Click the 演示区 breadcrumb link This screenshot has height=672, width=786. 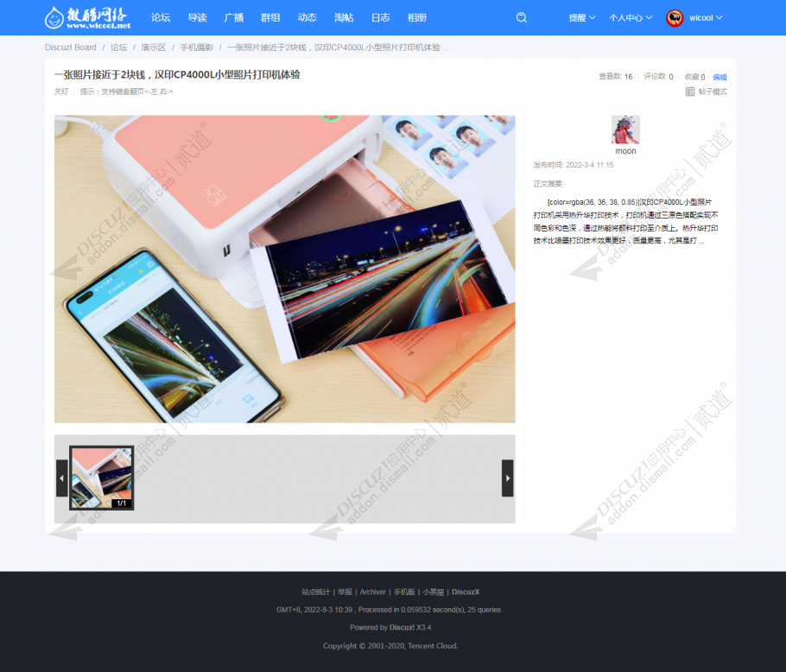click(153, 48)
